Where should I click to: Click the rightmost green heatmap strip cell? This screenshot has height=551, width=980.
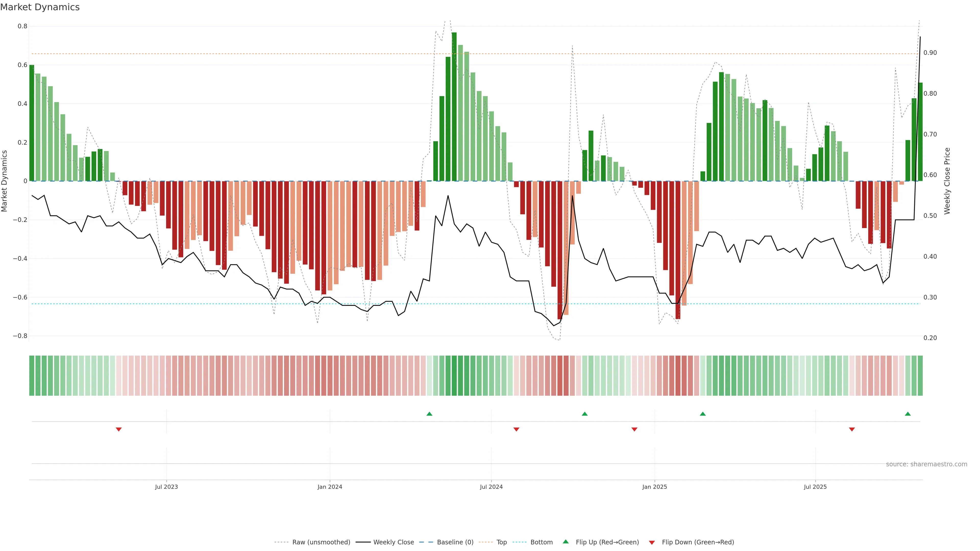pos(920,376)
